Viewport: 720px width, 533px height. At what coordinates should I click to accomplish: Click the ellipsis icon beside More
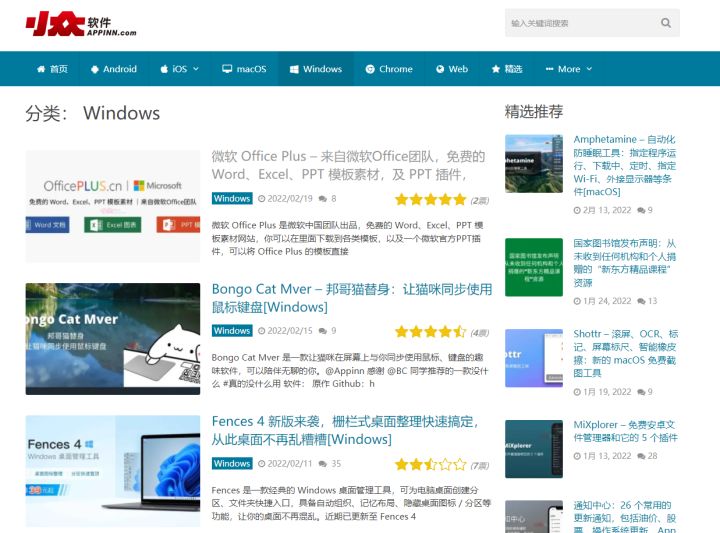tap(549, 69)
